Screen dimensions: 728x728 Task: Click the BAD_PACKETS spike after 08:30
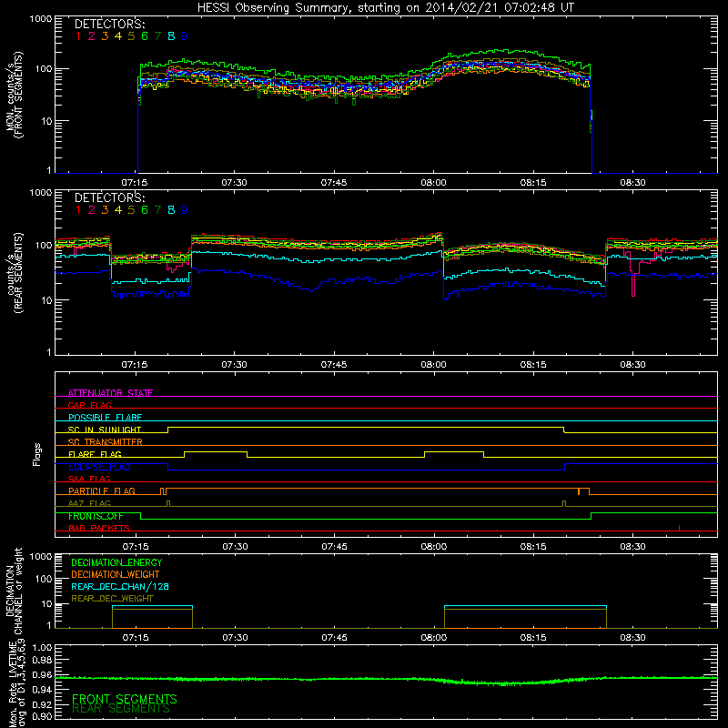679,528
